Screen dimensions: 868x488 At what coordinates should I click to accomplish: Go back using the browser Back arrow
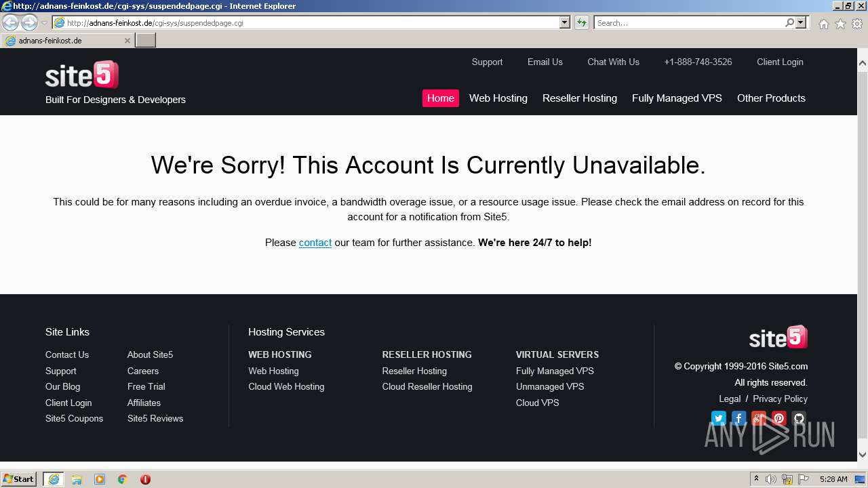(x=11, y=23)
